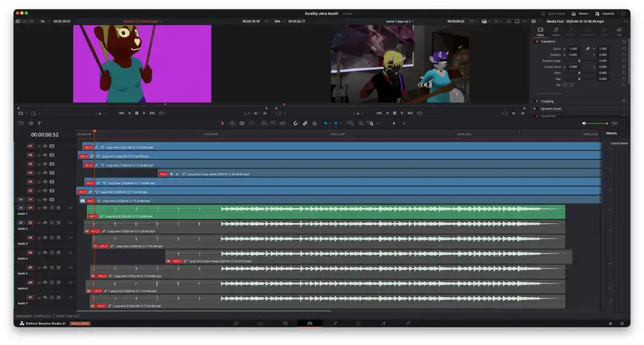This screenshot has width=644, height=345.
Task: Stop the timeline viewer playback
Action: coord(394,113)
